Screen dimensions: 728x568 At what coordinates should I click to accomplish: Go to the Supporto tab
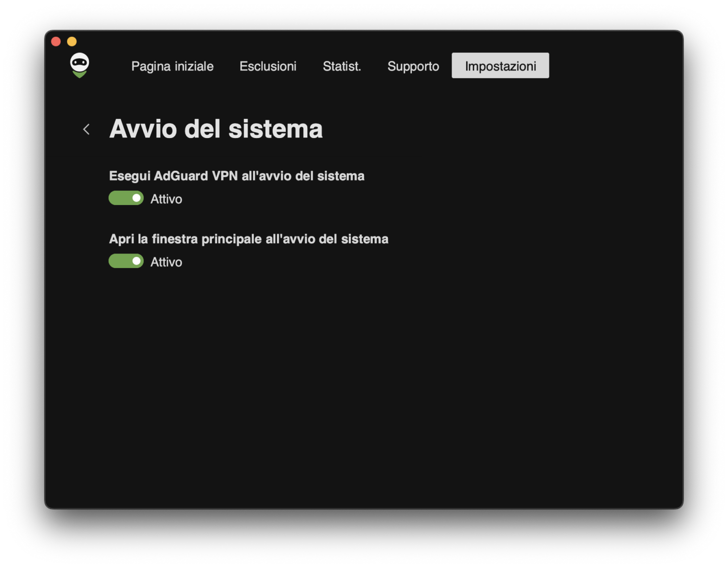(413, 66)
